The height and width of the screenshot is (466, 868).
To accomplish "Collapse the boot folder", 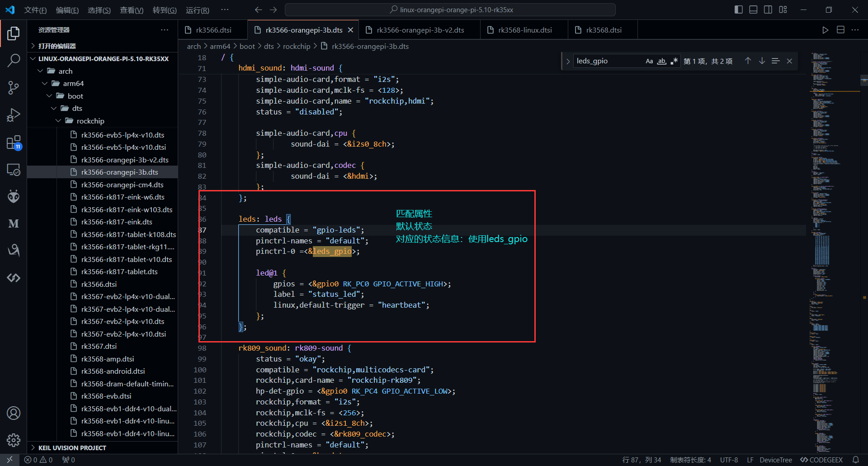I will point(102,96).
